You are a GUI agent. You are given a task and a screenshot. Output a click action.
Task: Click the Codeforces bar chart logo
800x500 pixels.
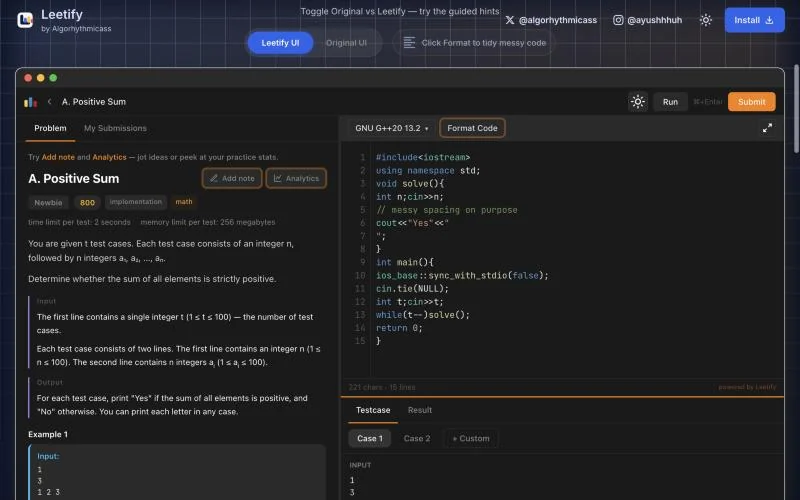click(31, 102)
